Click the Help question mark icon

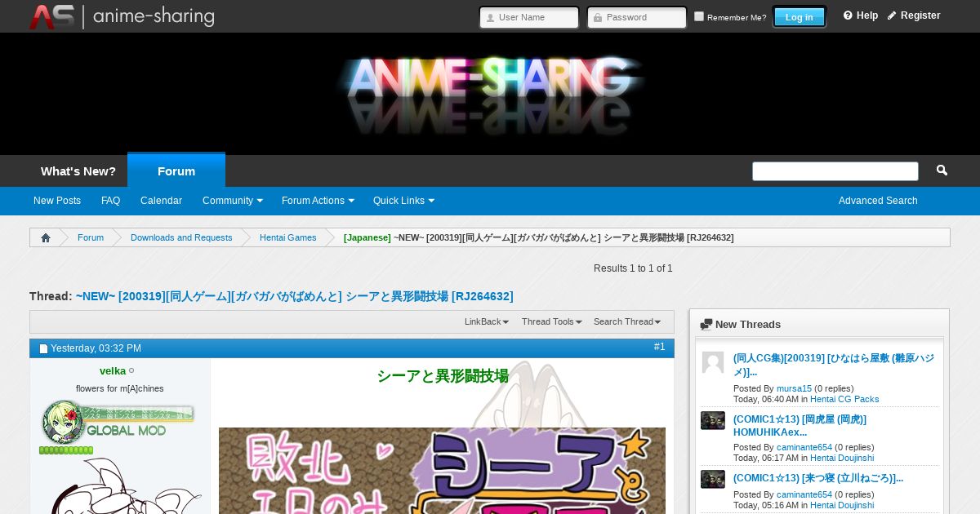click(x=848, y=16)
